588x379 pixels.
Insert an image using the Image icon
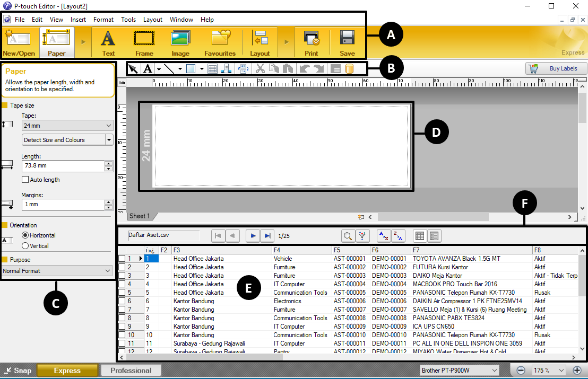180,42
